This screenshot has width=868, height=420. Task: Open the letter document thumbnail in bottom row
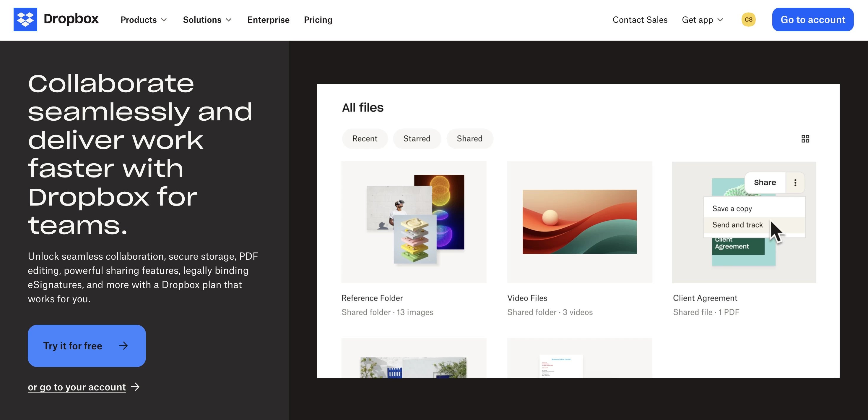click(580, 358)
